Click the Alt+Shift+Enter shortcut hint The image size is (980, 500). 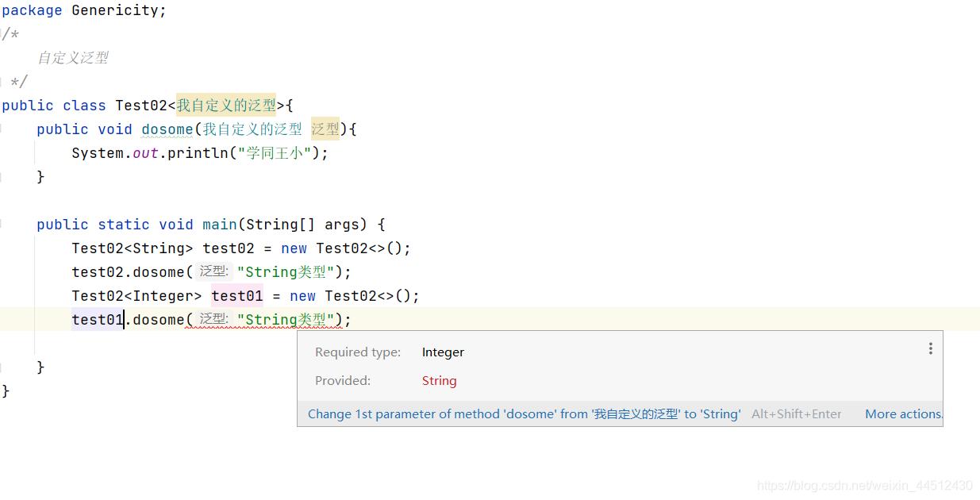pos(797,413)
